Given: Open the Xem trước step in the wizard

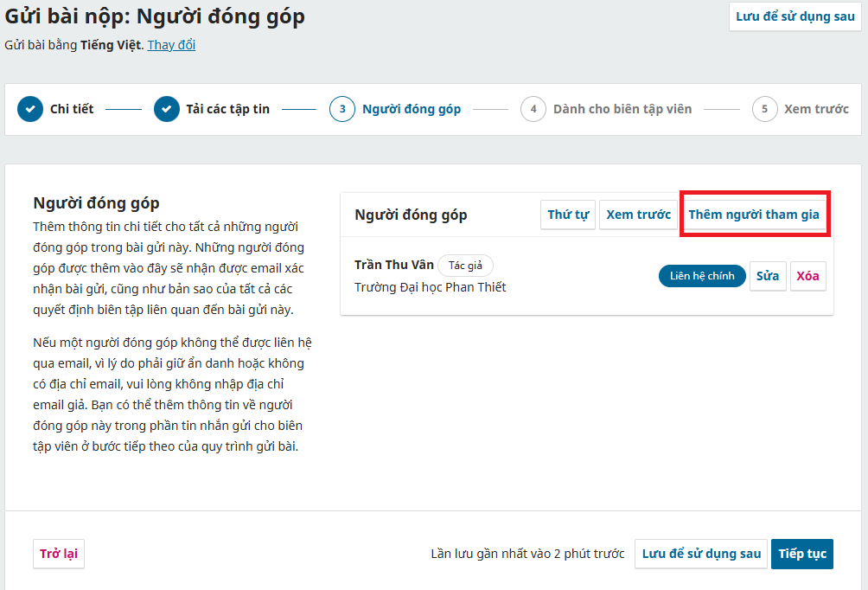Looking at the screenshot, I should click(815, 109).
